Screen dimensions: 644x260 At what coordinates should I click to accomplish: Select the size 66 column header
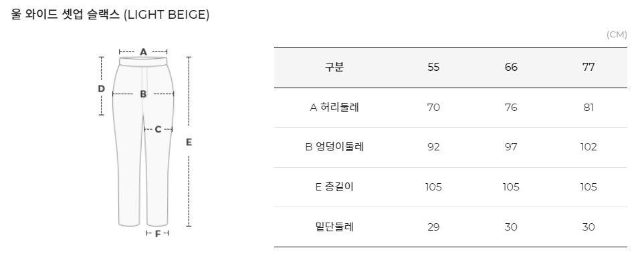point(511,68)
